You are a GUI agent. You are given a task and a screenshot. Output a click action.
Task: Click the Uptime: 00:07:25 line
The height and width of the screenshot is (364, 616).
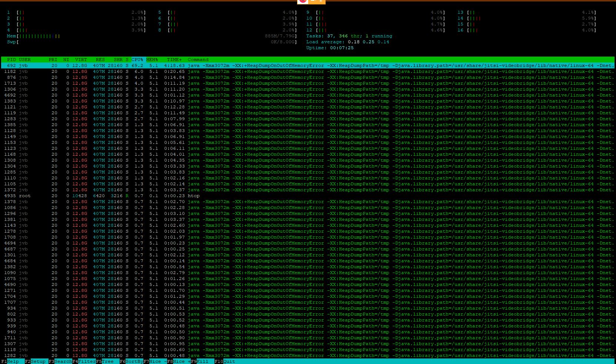(x=330, y=48)
